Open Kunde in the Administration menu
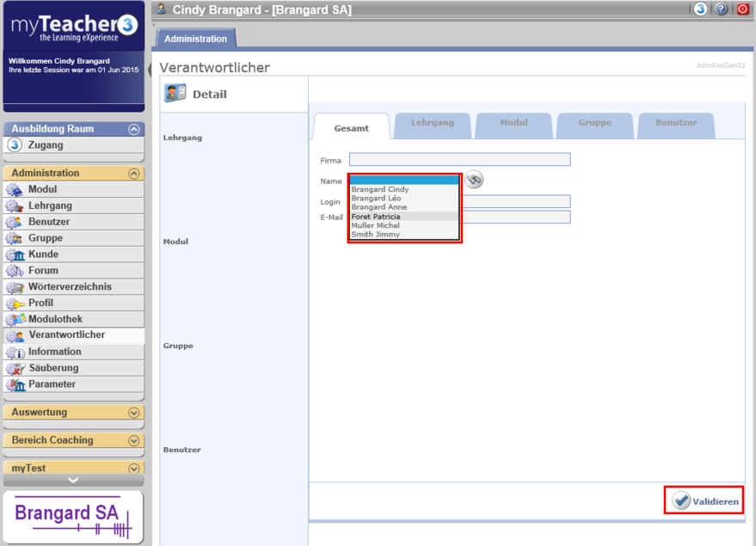Image resolution: width=756 pixels, height=546 pixels. pyautogui.click(x=43, y=255)
